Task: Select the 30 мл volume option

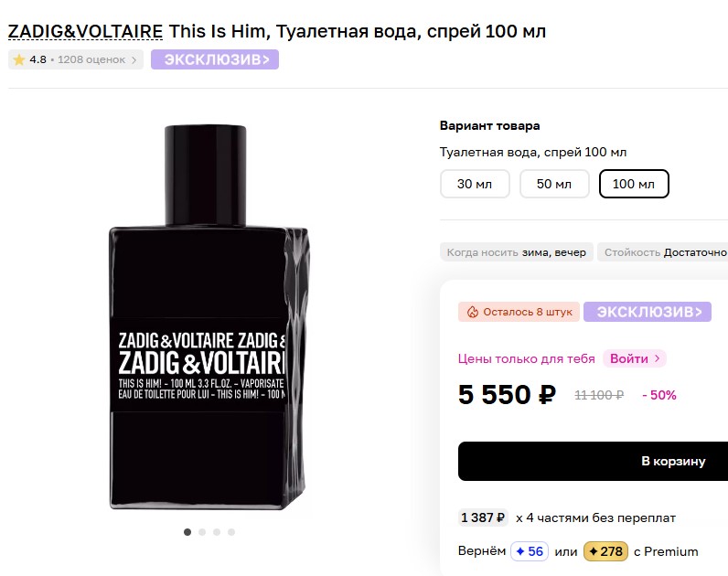Action: (x=475, y=184)
